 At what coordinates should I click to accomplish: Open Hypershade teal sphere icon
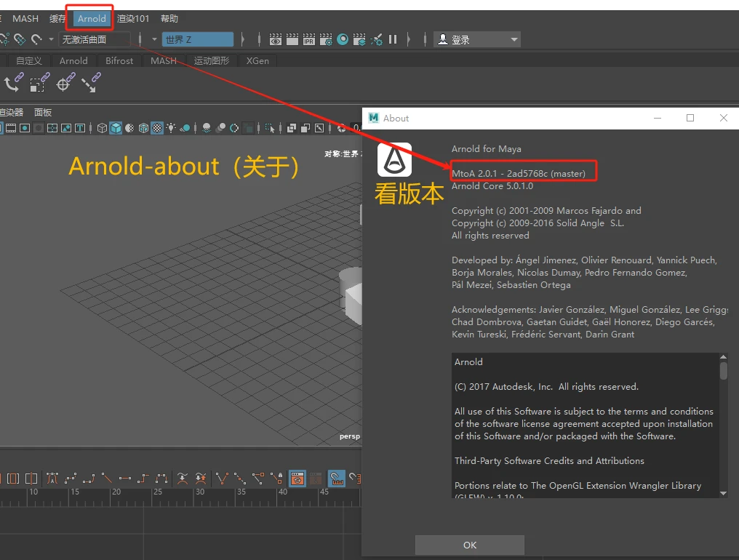pyautogui.click(x=343, y=39)
